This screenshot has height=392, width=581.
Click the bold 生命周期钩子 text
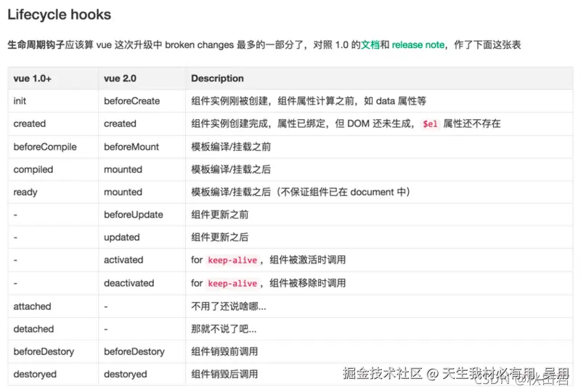click(x=36, y=45)
